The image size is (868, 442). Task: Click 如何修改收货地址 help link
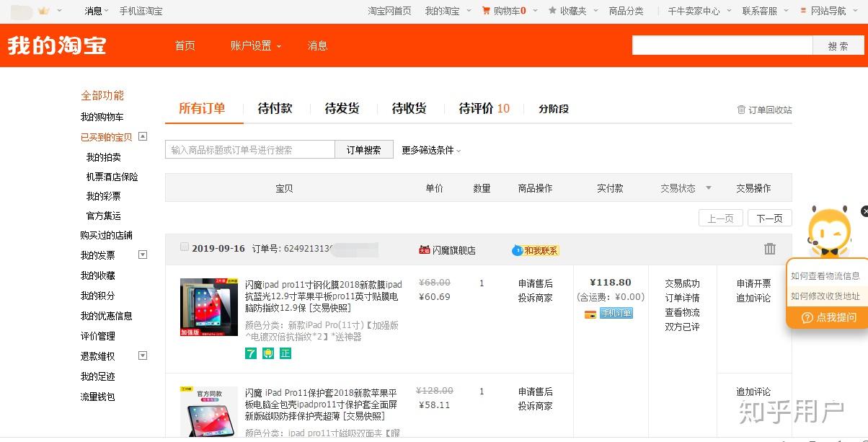pyautogui.click(x=825, y=296)
